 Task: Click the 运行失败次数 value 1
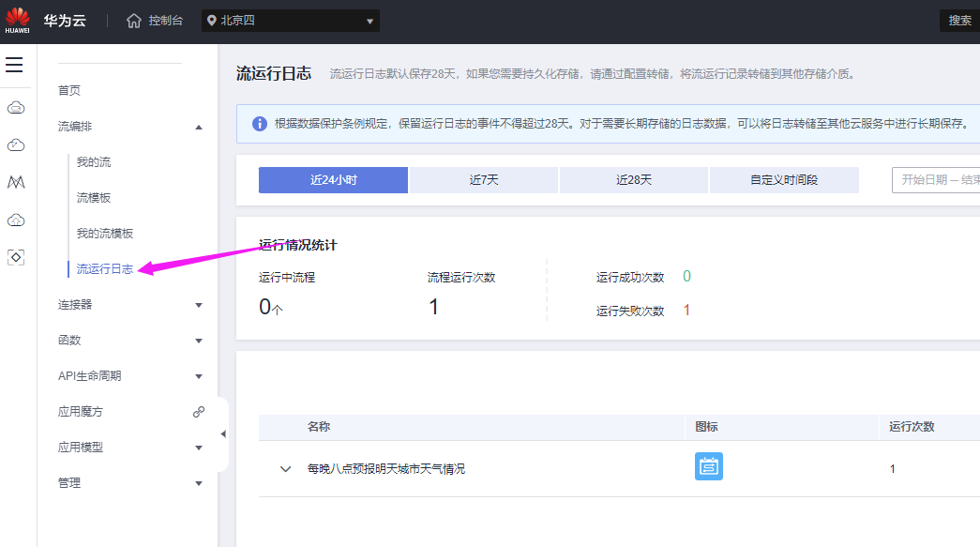[x=686, y=310]
